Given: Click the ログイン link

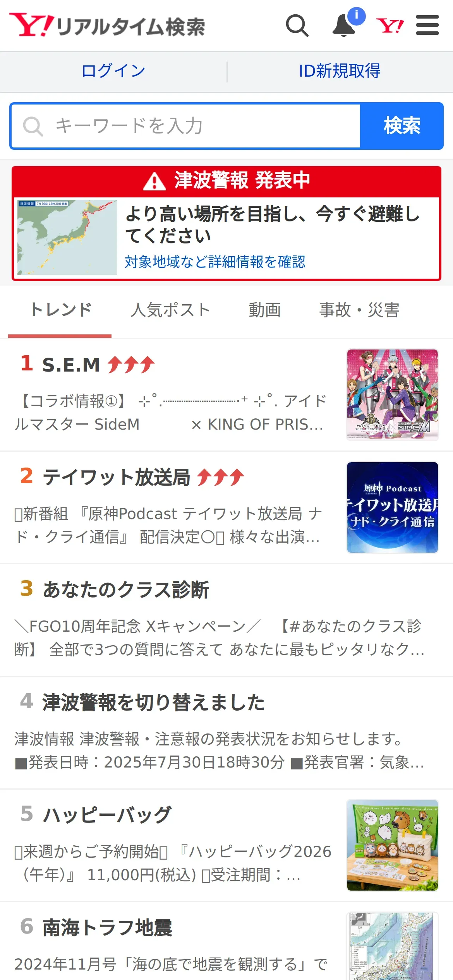Looking at the screenshot, I should pyautogui.click(x=113, y=71).
